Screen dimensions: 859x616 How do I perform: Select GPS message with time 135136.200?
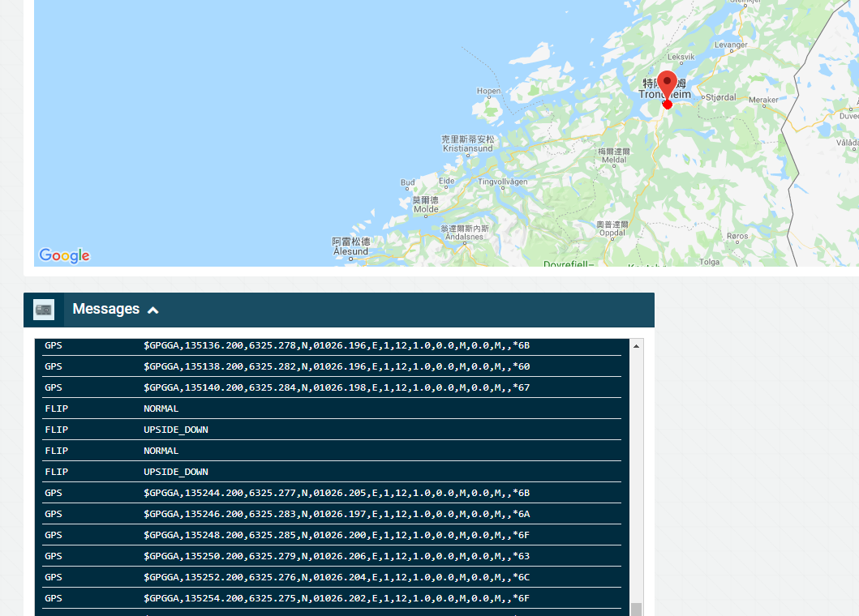[x=333, y=345]
